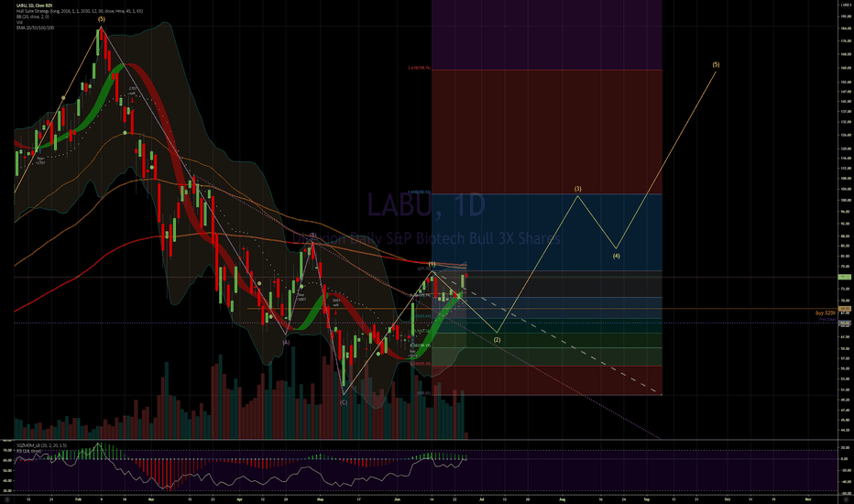Image resolution: width=854 pixels, height=504 pixels.
Task: Select the Hull Suite Strategy legend line
Action: (x=80, y=11)
